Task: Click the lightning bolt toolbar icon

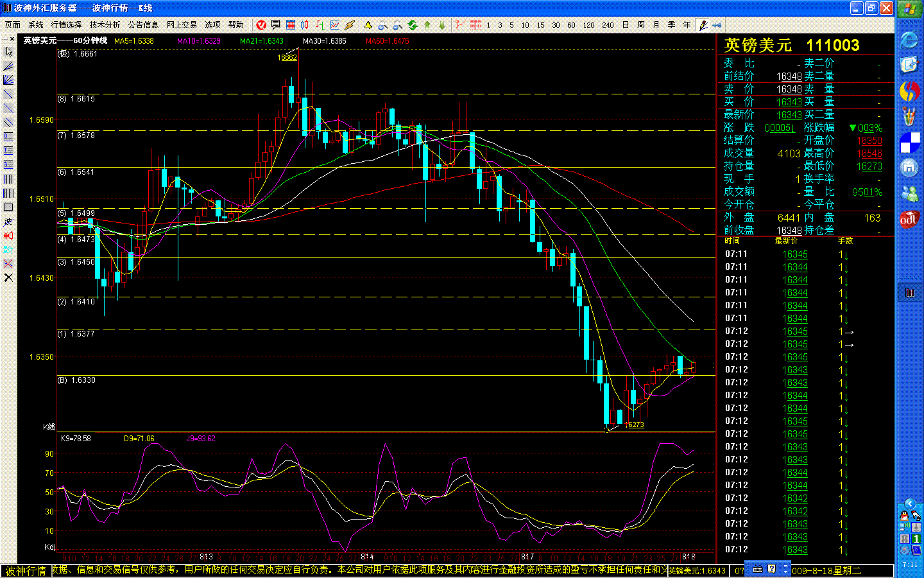Action: (349, 25)
